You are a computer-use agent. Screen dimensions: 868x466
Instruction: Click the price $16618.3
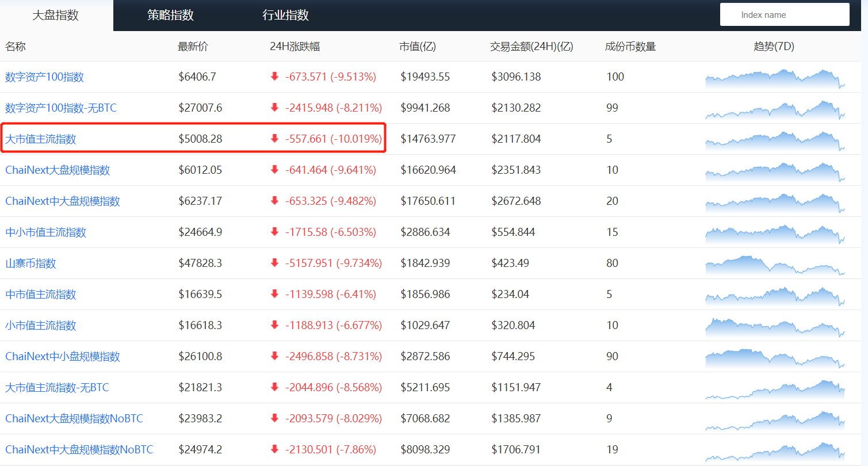click(200, 326)
